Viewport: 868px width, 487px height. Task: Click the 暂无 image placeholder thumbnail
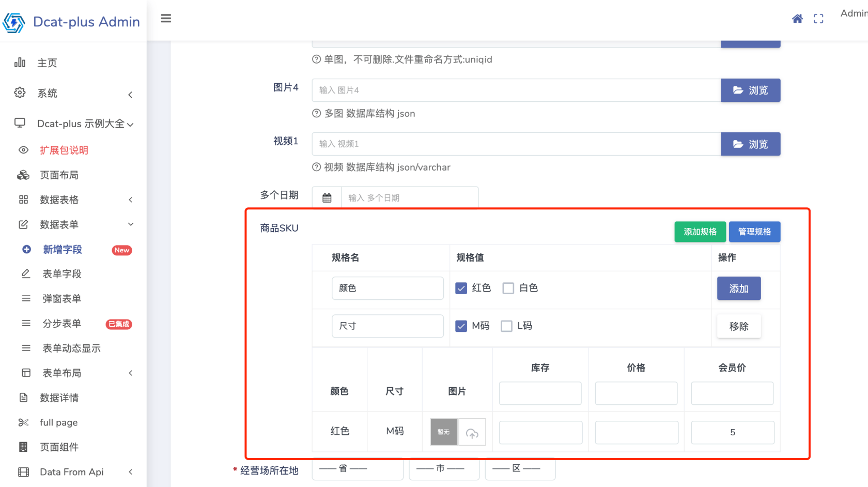pos(444,432)
